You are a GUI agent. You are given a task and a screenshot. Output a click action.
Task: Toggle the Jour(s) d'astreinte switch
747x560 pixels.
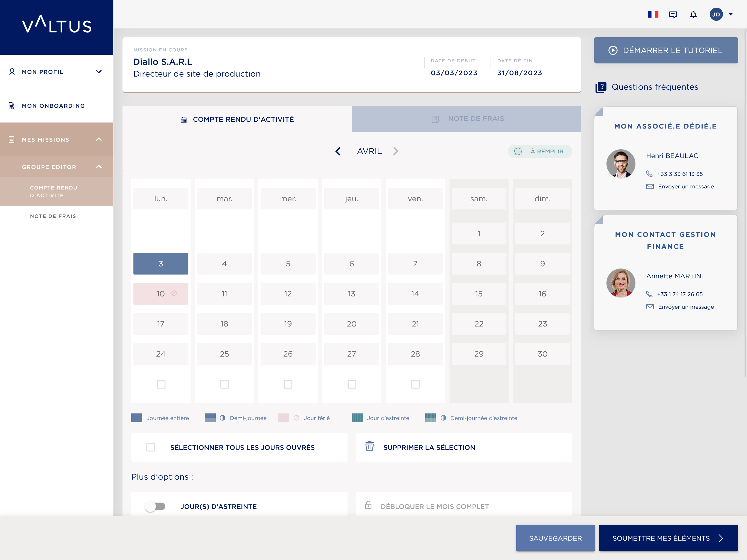point(155,506)
